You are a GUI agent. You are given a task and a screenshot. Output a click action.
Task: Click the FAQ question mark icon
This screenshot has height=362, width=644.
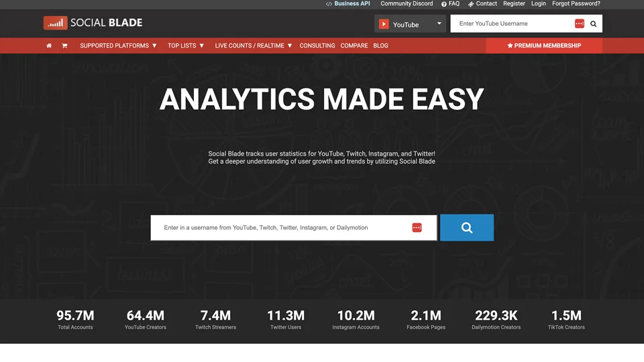coord(444,4)
